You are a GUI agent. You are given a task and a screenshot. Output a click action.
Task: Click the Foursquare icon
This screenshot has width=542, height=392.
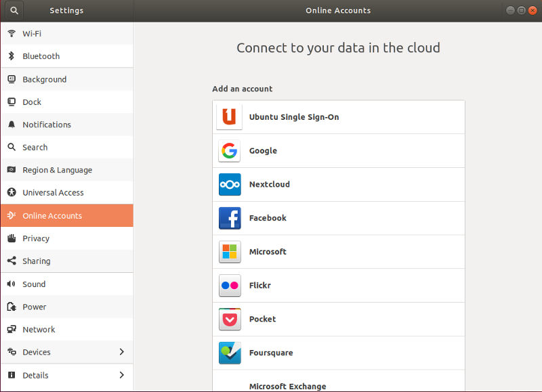228,353
